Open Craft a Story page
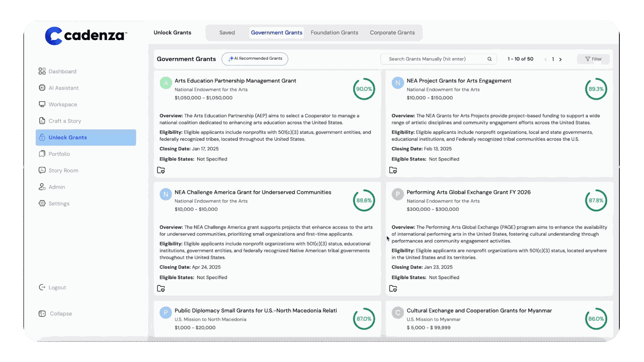This screenshot has height=362, width=644. [60, 121]
